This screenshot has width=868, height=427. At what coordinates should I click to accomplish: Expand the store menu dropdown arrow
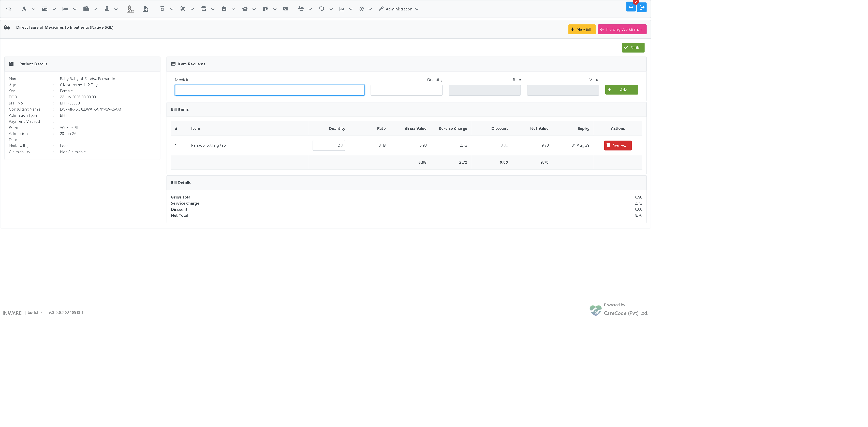213,9
